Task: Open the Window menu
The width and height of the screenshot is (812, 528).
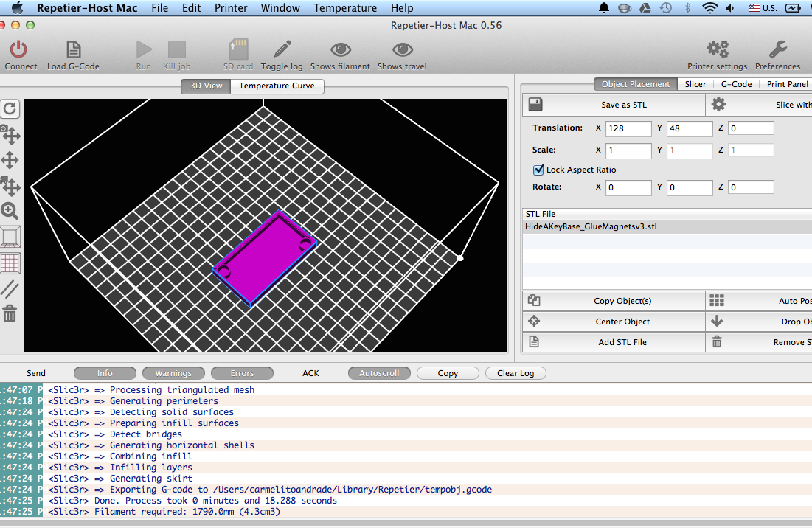Action: [x=280, y=8]
